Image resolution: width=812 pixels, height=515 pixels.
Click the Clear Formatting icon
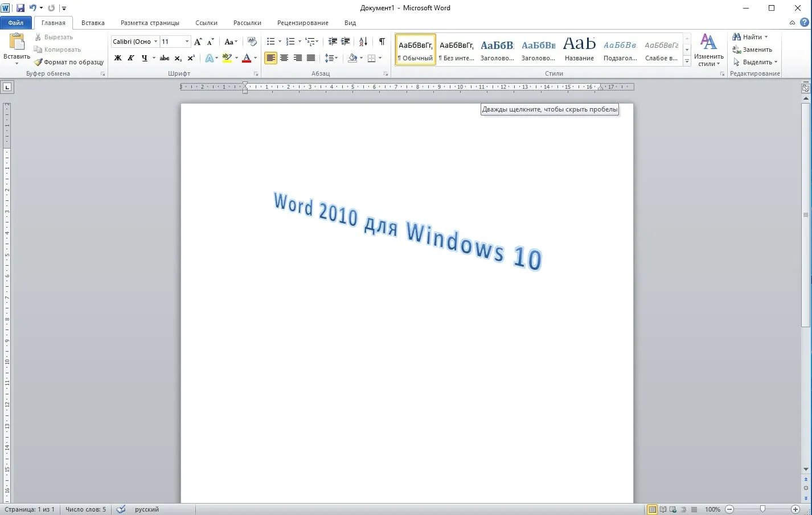(252, 42)
